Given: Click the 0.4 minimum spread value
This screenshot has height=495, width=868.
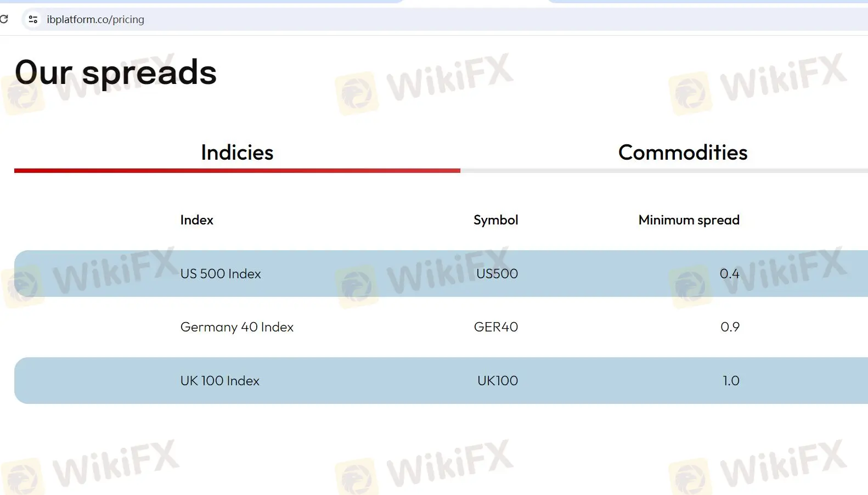Looking at the screenshot, I should click(729, 274).
